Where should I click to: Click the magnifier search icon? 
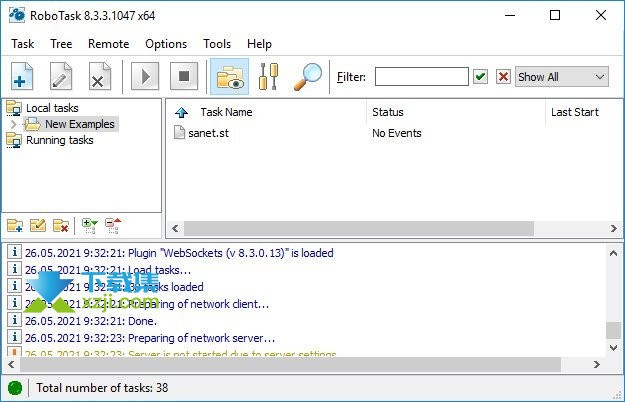(308, 76)
